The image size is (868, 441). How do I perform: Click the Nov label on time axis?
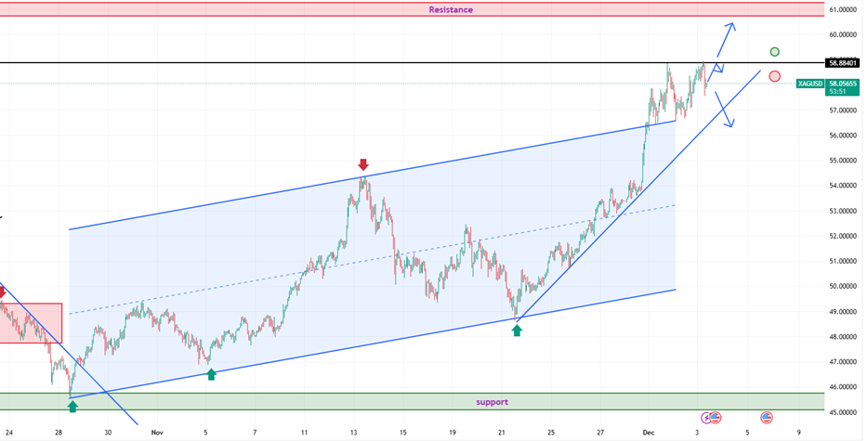coord(155,433)
